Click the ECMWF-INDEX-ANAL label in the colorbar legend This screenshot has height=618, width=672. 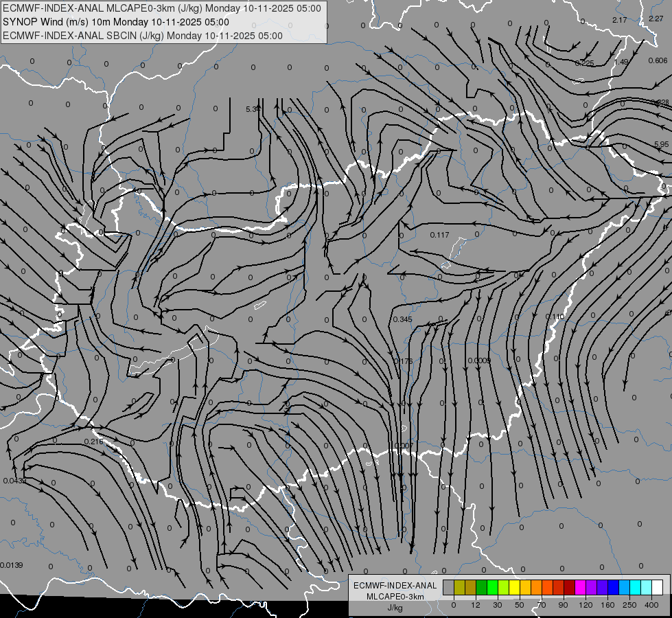pyautogui.click(x=395, y=586)
